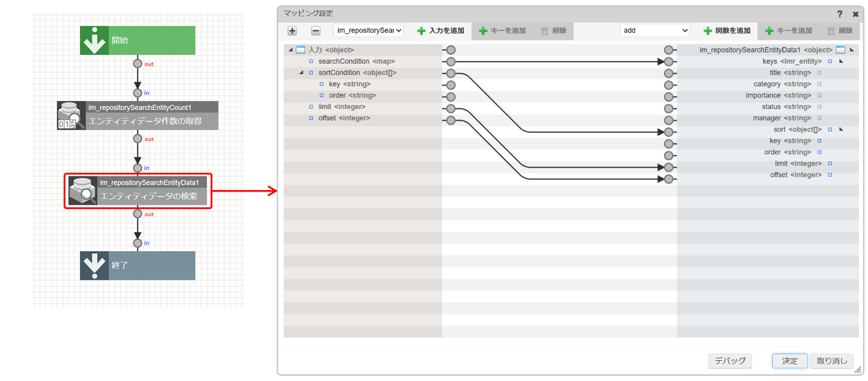Click the デバッグ button
The width and height of the screenshot is (868, 381).
(x=730, y=361)
